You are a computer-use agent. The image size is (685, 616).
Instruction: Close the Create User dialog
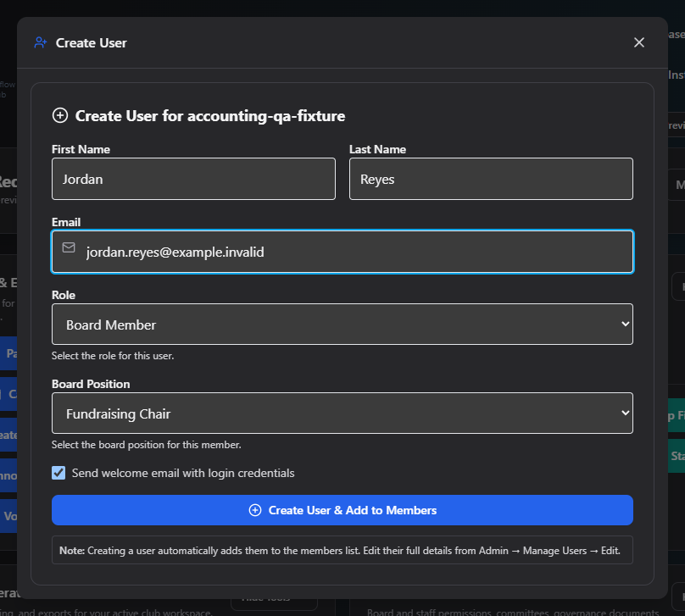pyautogui.click(x=638, y=42)
